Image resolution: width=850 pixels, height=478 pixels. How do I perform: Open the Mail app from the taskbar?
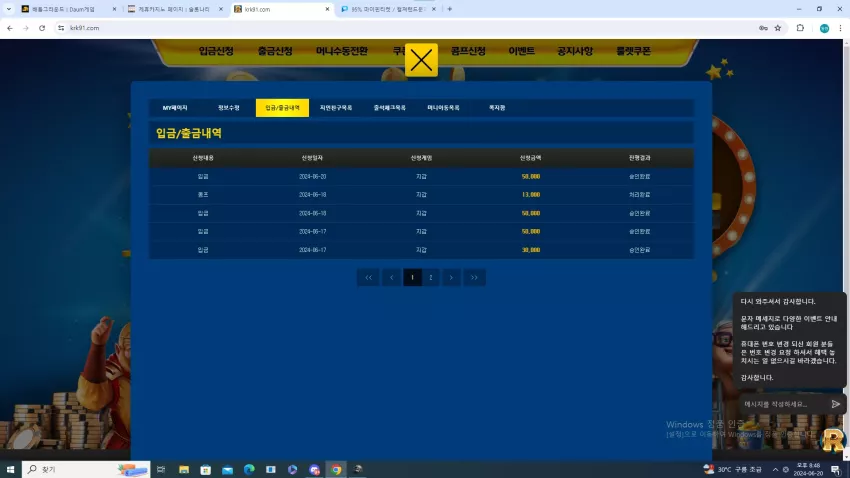[227, 469]
